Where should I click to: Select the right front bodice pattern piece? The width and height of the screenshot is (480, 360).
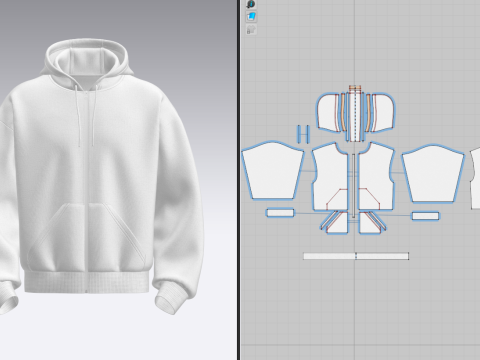376,178
